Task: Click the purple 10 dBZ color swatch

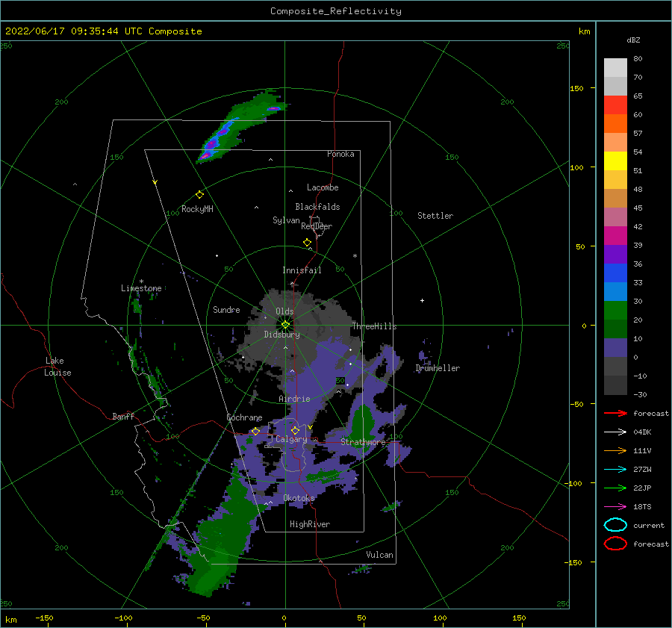Action: click(x=615, y=348)
